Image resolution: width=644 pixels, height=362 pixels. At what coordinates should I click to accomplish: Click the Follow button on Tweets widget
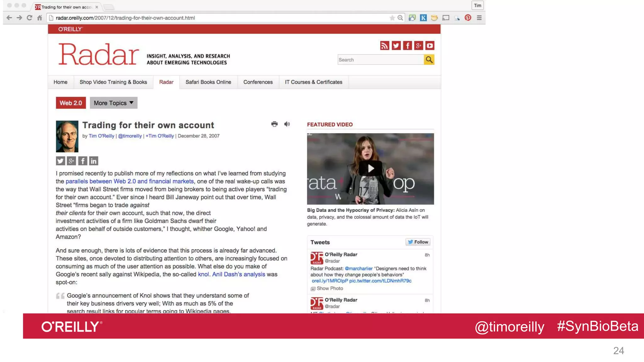418,242
